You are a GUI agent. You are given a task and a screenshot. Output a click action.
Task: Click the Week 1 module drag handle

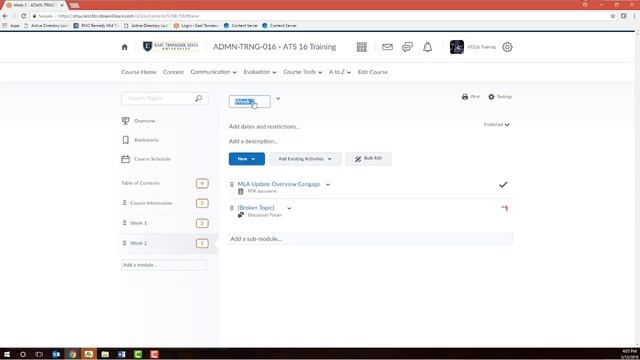(x=124, y=223)
